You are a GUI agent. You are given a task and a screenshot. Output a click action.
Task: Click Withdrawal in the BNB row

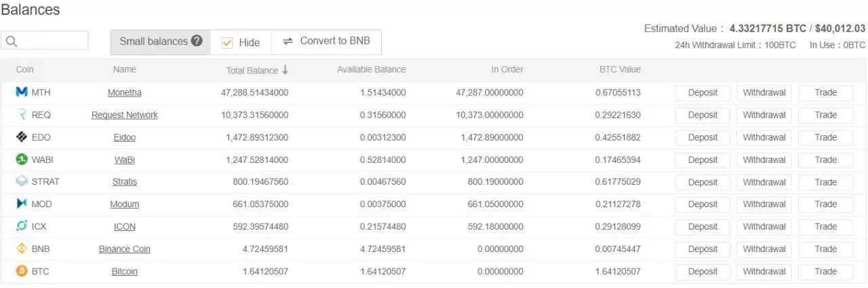pos(764,249)
